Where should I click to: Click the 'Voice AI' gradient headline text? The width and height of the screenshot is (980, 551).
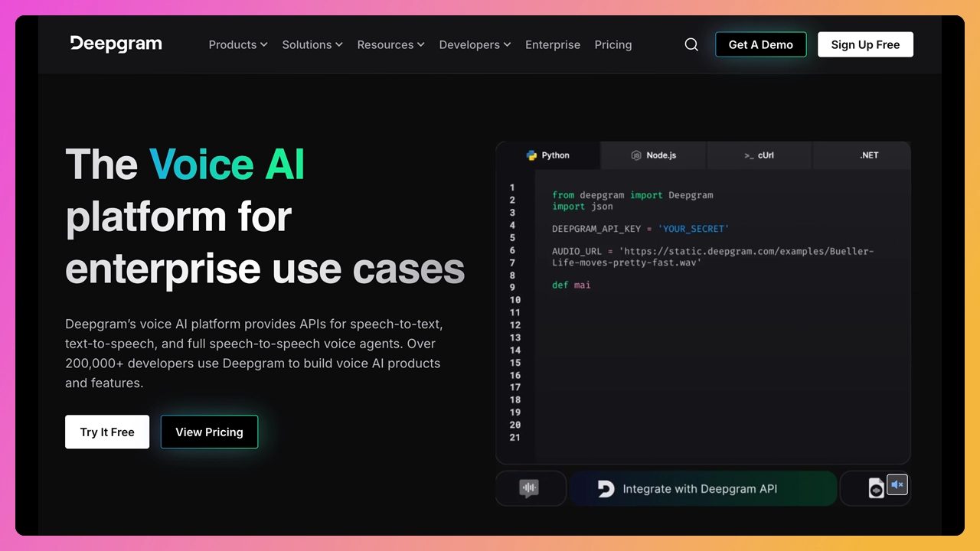point(227,164)
